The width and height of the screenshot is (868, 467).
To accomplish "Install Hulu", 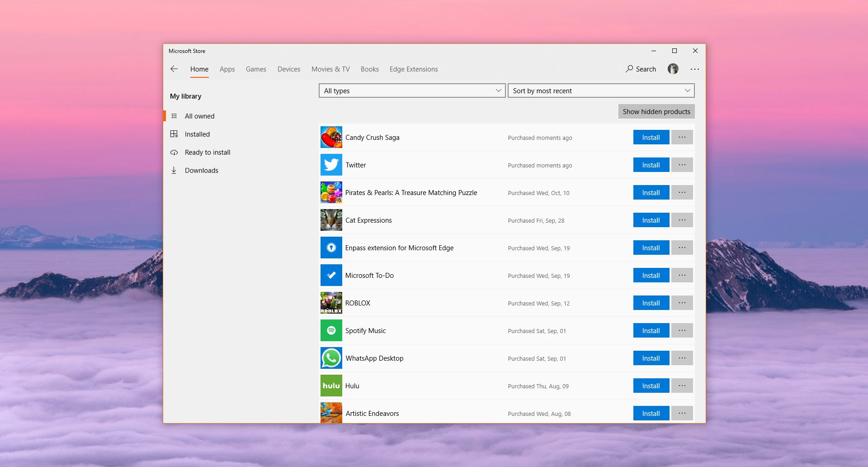I will point(651,386).
